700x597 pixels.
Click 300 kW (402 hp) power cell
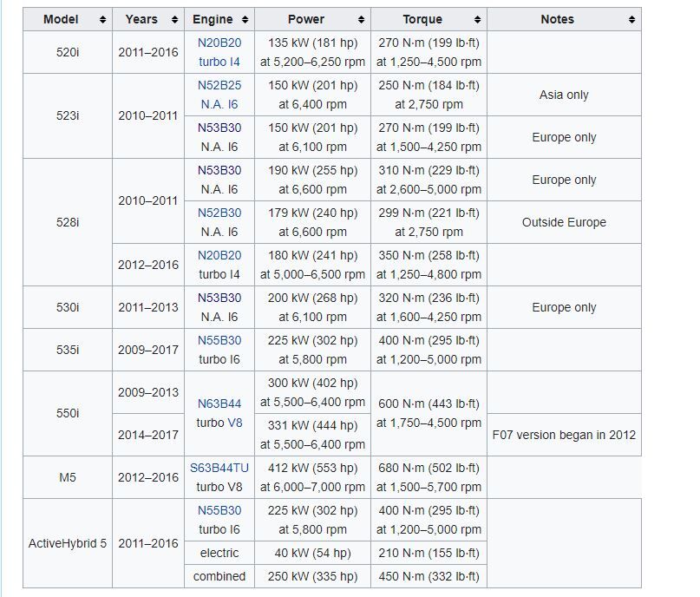click(x=312, y=392)
